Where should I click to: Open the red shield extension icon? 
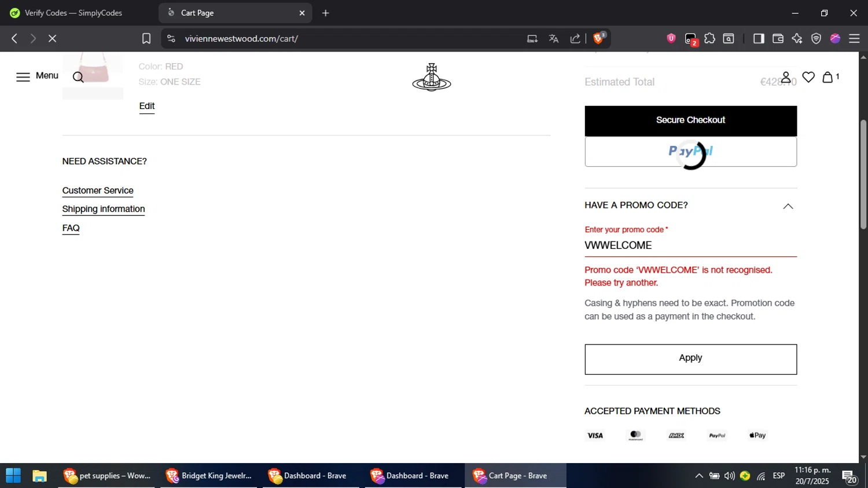(x=671, y=39)
